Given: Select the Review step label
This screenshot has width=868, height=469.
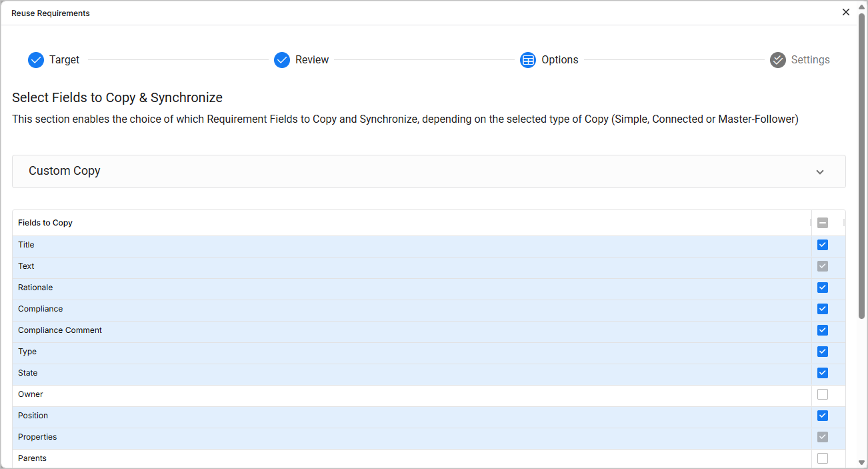Looking at the screenshot, I should click(312, 60).
